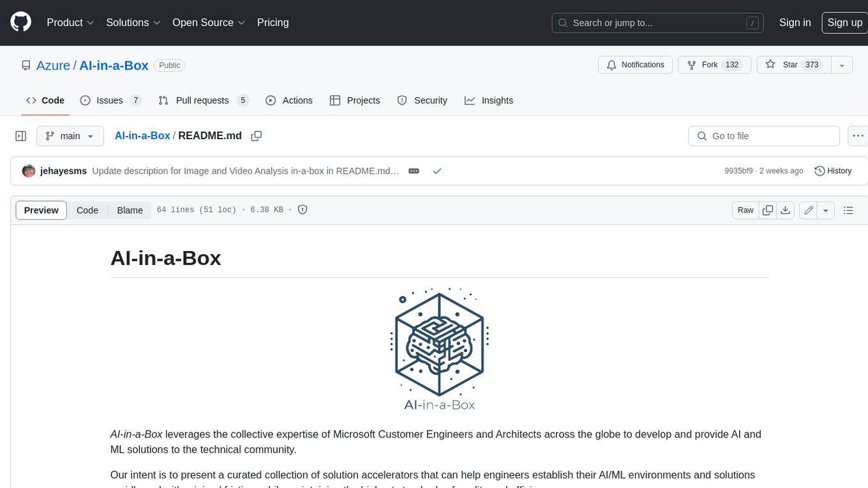Open the star lists dropdown arrow

pos(842,65)
